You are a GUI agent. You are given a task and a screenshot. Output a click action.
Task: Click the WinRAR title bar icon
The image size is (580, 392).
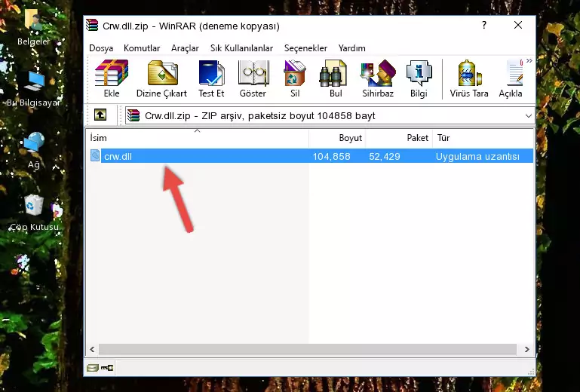coord(92,26)
